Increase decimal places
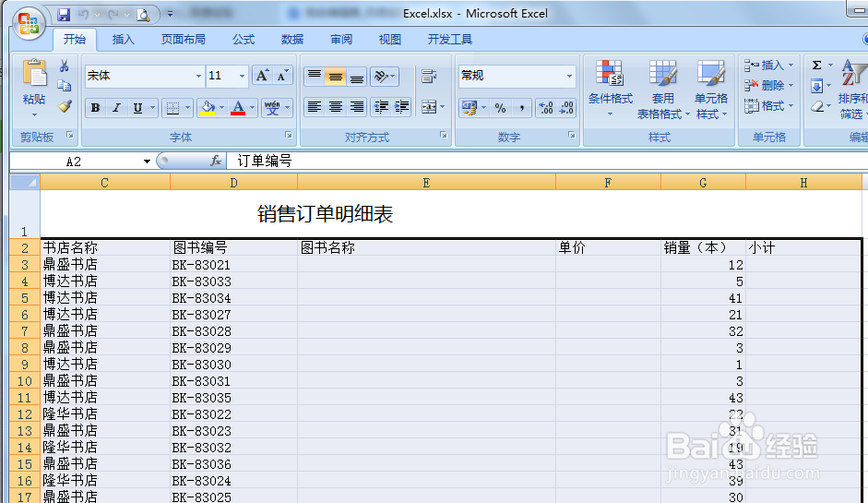Screen dimensions: 868x503 click(x=546, y=107)
